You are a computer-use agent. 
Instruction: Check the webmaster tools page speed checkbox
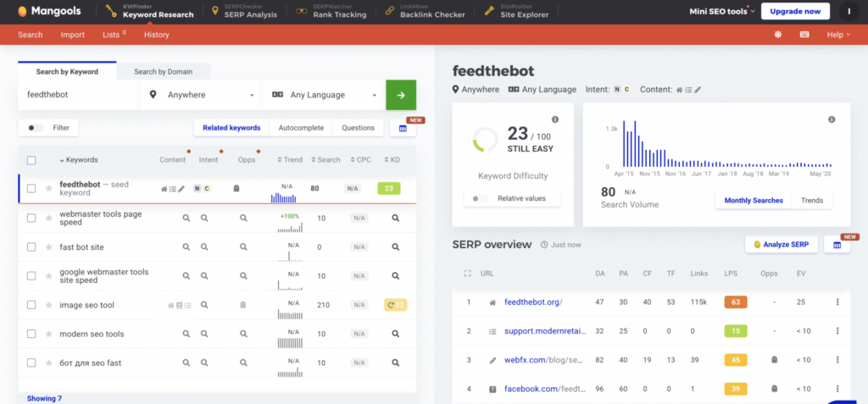(31, 218)
